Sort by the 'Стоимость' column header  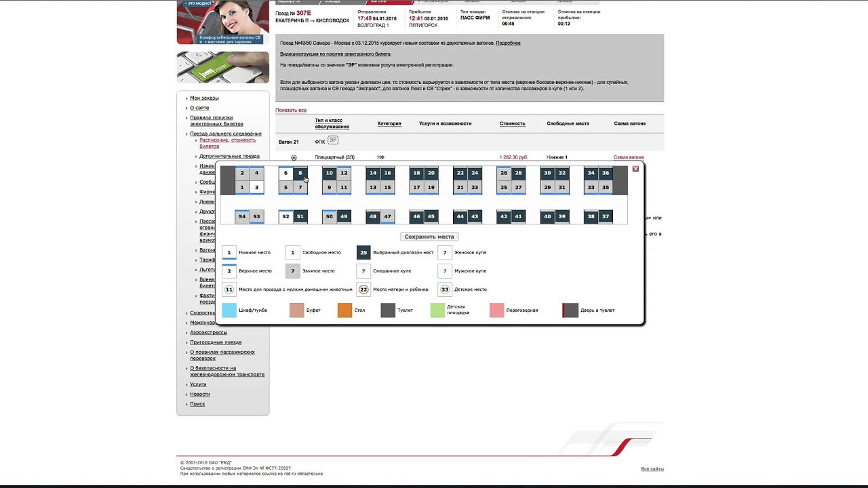(513, 123)
